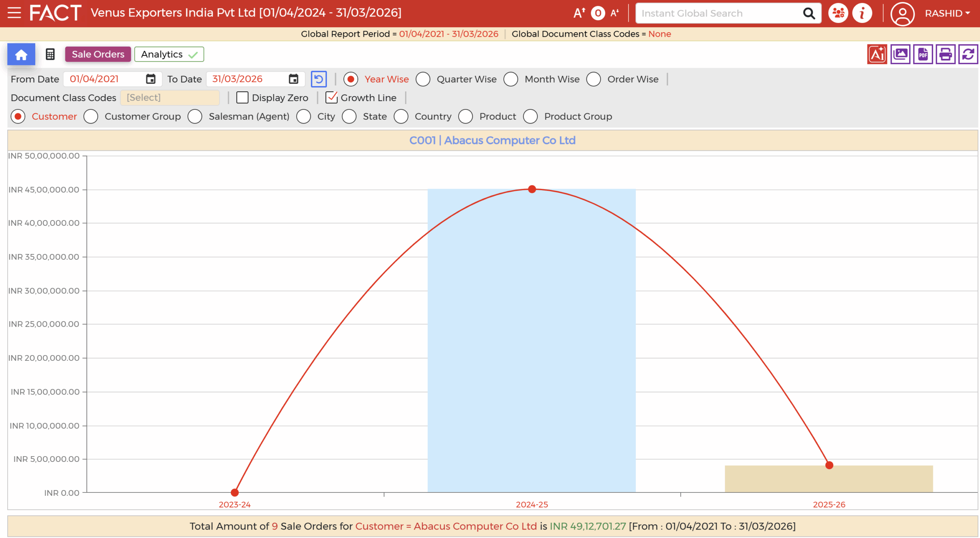Open the From Date calendar picker
This screenshot has width=980, height=538.
click(151, 79)
